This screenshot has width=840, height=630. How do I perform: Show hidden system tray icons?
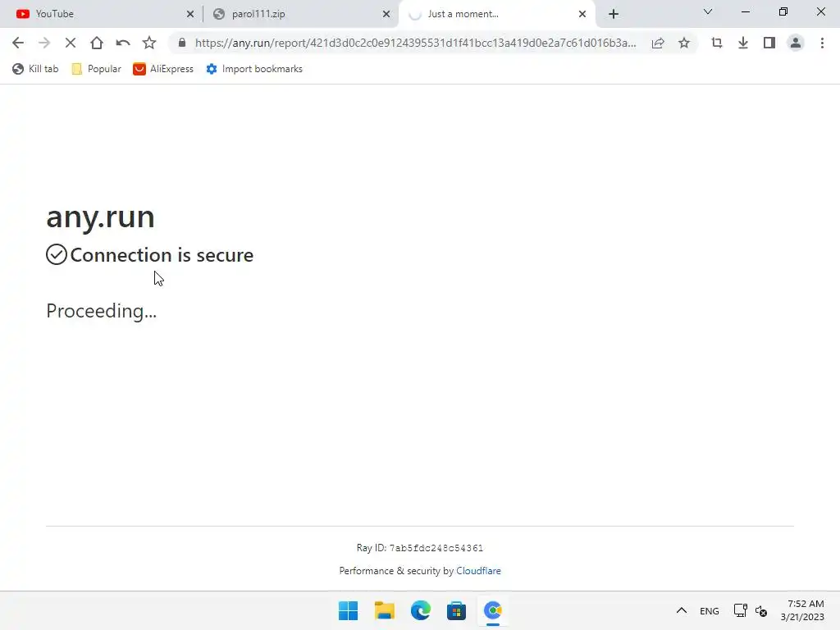(x=682, y=610)
